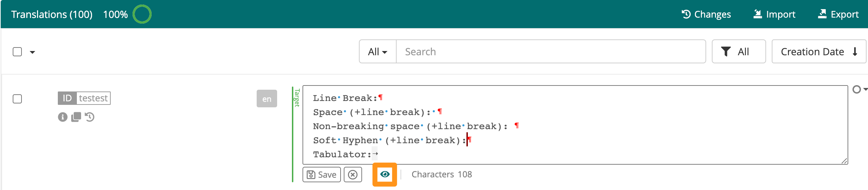The height and width of the screenshot is (190, 868).
Task: Open the history icon under testest ID
Action: pyautogui.click(x=90, y=117)
